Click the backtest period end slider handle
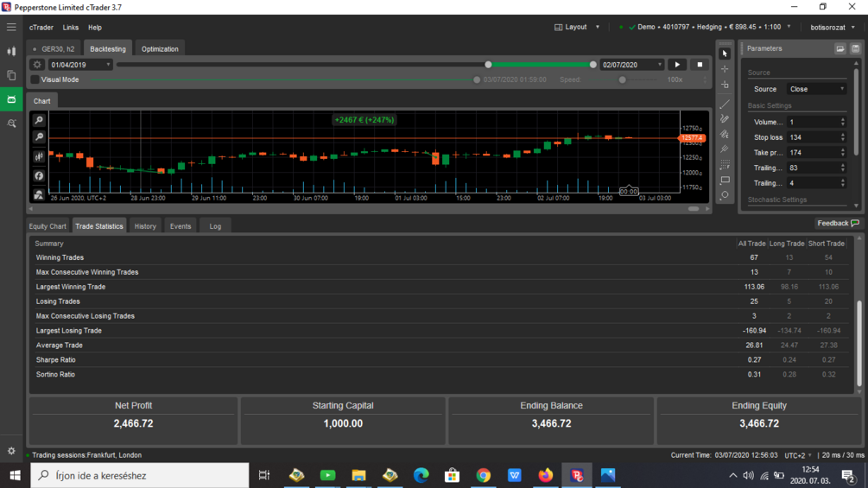Screen dimensions: 868x488 [x=592, y=65]
